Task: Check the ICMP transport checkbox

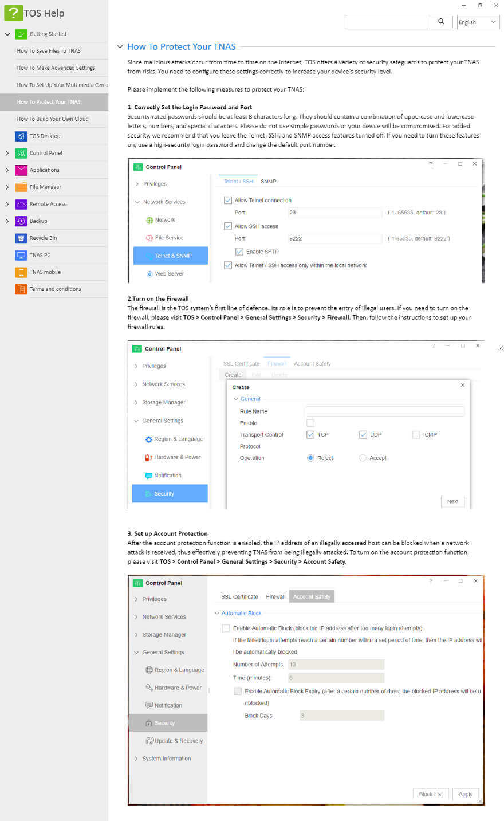Action: coord(416,435)
